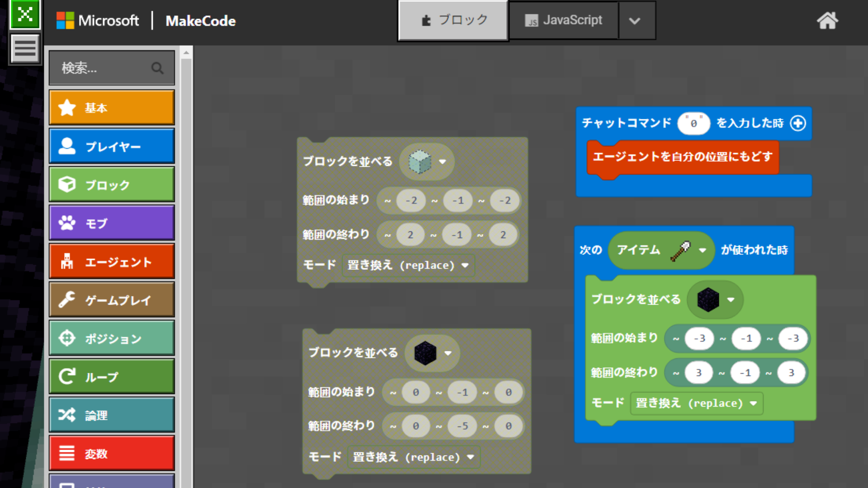Click the shovel item icon
The image size is (868, 488).
[680, 251]
